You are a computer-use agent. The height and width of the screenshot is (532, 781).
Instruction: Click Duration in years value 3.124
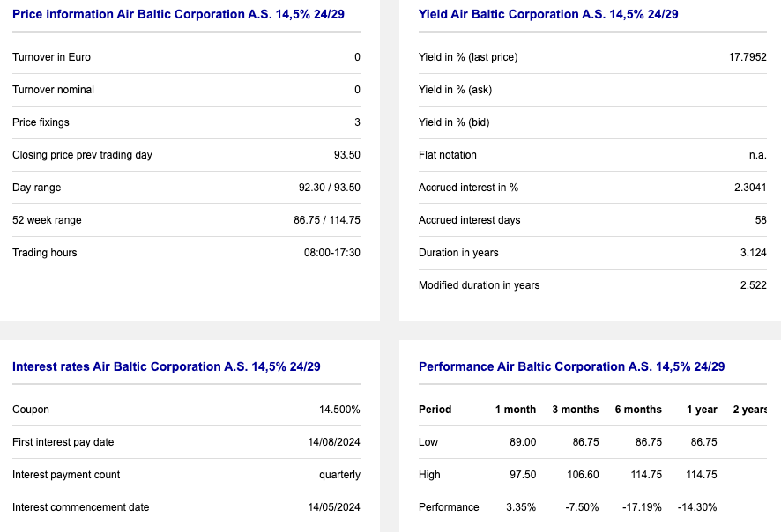pos(753,253)
